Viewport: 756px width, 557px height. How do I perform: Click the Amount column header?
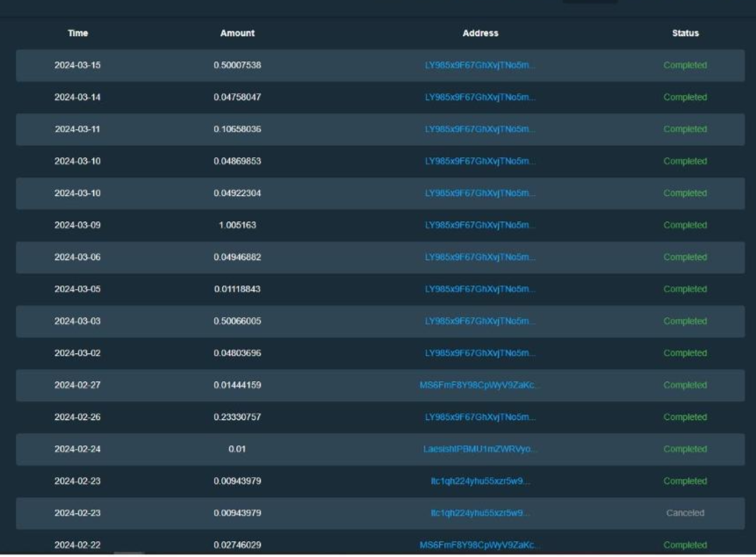coord(237,33)
